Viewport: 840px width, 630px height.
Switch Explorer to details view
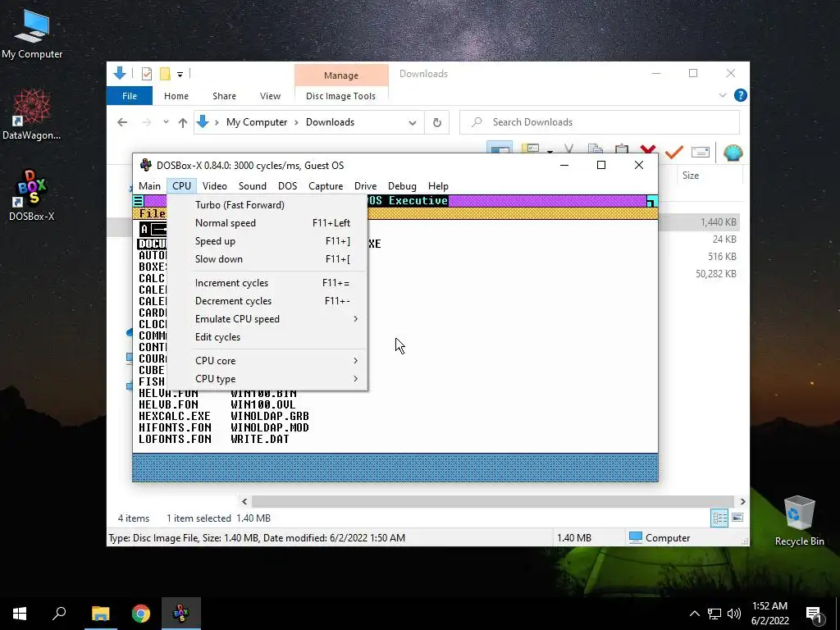(719, 518)
